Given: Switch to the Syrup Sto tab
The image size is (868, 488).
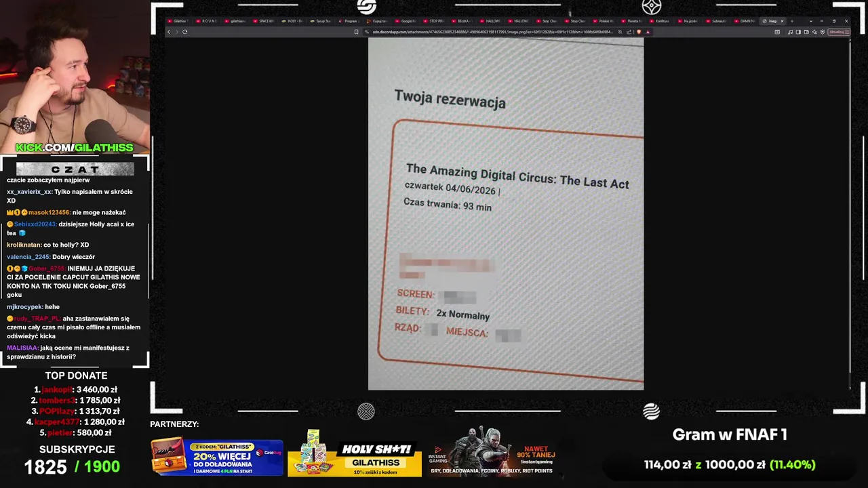Looking at the screenshot, I should coord(321,21).
